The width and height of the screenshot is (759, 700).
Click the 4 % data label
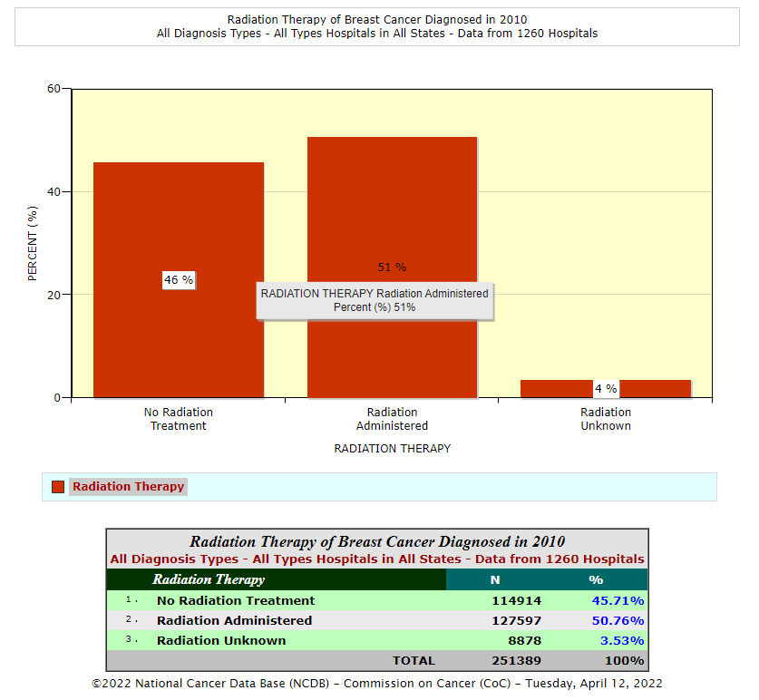click(606, 389)
